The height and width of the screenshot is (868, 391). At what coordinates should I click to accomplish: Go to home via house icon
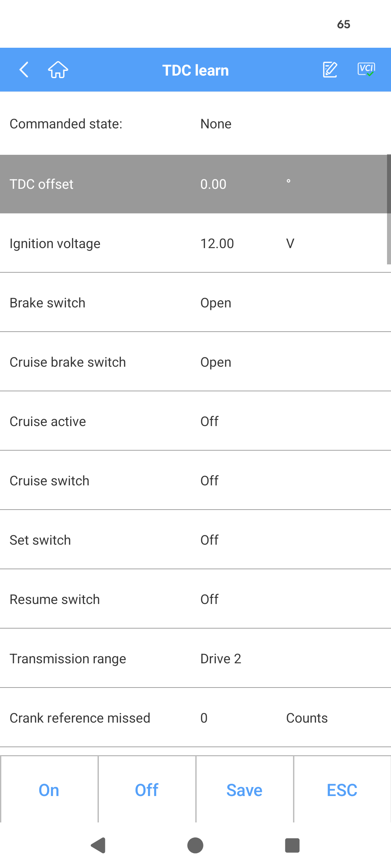pyautogui.click(x=58, y=70)
